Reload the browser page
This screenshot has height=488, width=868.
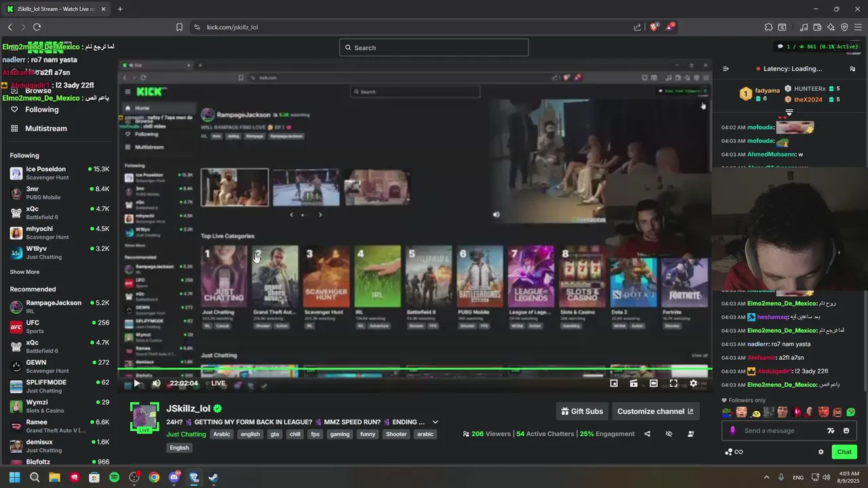point(37,27)
